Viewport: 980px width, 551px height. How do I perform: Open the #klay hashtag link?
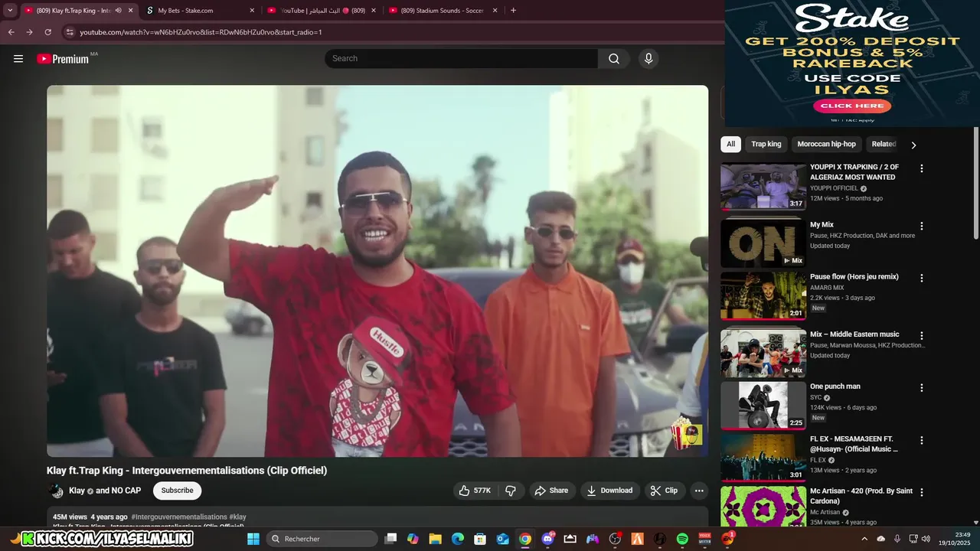pyautogui.click(x=238, y=517)
